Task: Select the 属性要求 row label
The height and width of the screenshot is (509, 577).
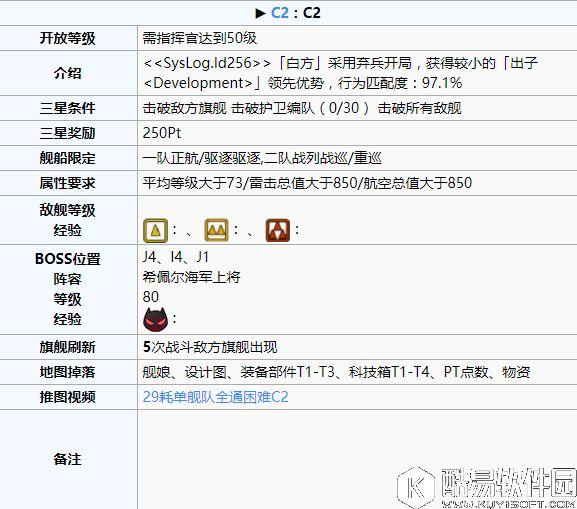Action: click(68, 183)
